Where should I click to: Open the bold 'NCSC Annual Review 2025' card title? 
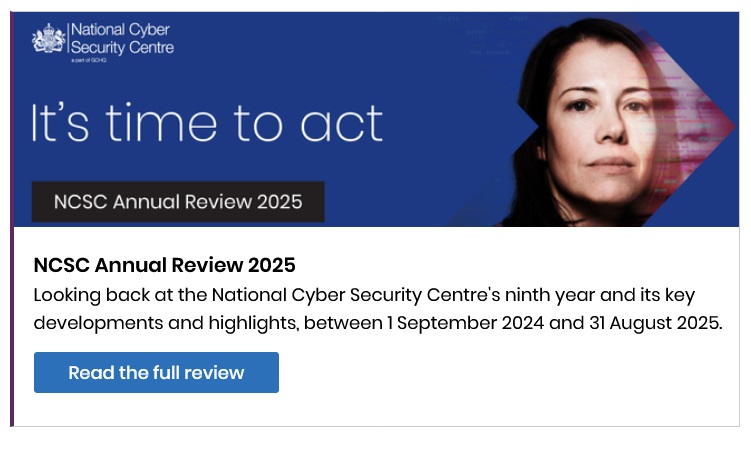click(x=165, y=265)
